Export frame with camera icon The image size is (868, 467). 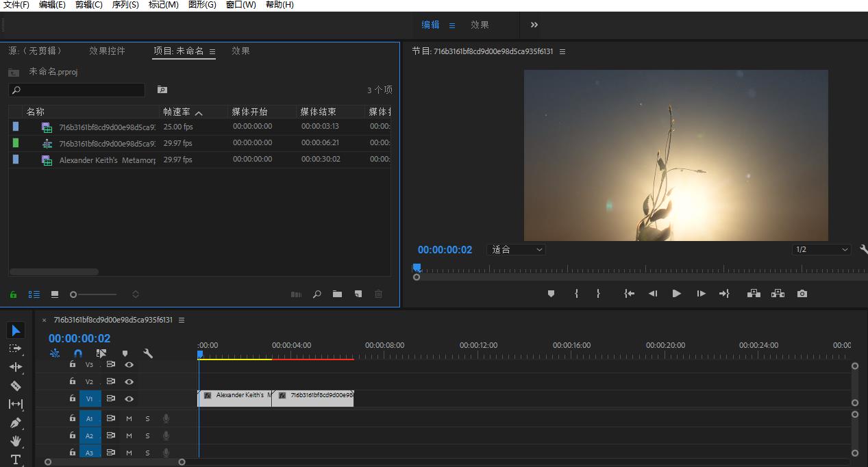coord(802,294)
